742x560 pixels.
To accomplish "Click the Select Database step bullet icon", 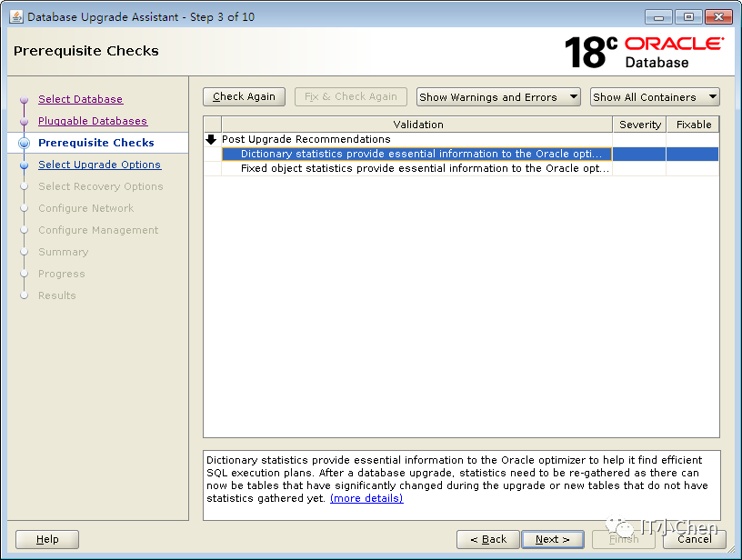I will coord(25,100).
